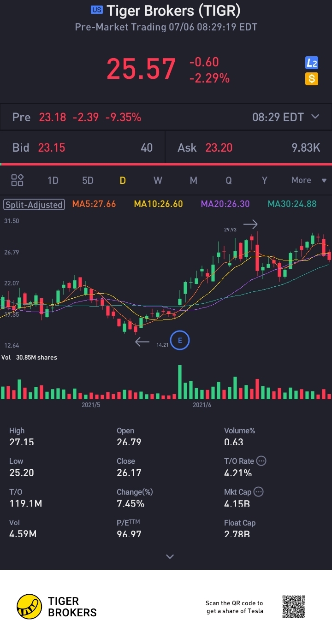
Task: Tap the blue L2 level-2 quotes badge
Action: pos(312,64)
